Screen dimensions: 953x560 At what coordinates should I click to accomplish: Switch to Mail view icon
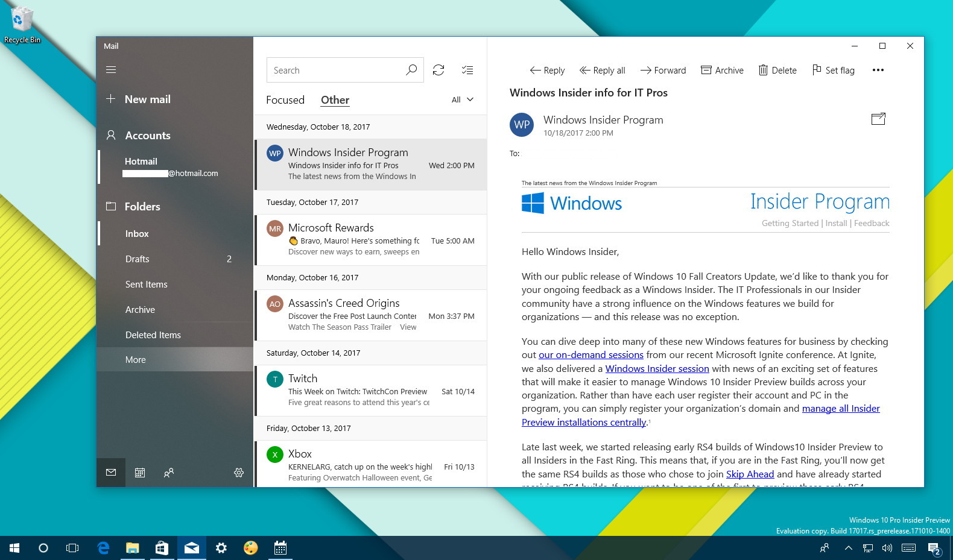point(111,473)
